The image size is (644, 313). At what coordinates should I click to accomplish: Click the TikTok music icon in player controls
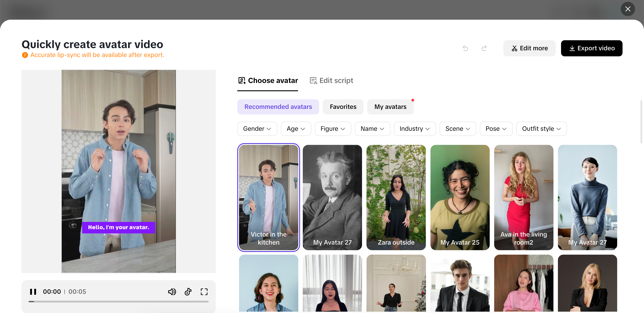click(x=188, y=292)
